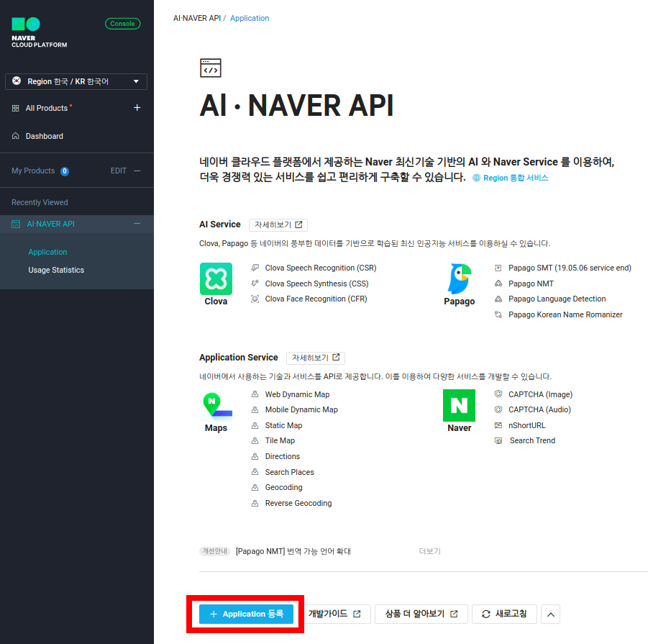Collapse the My Products section
The height and width of the screenshot is (644, 648).
click(x=137, y=171)
